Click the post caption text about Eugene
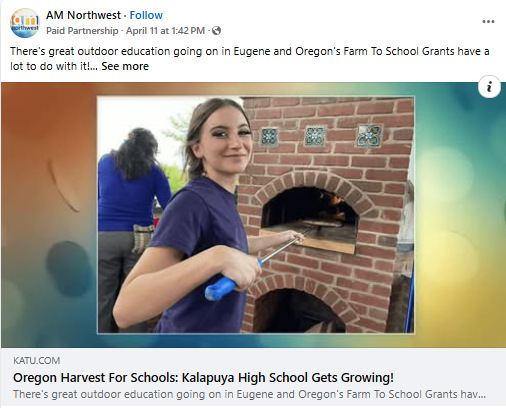 click(x=249, y=59)
